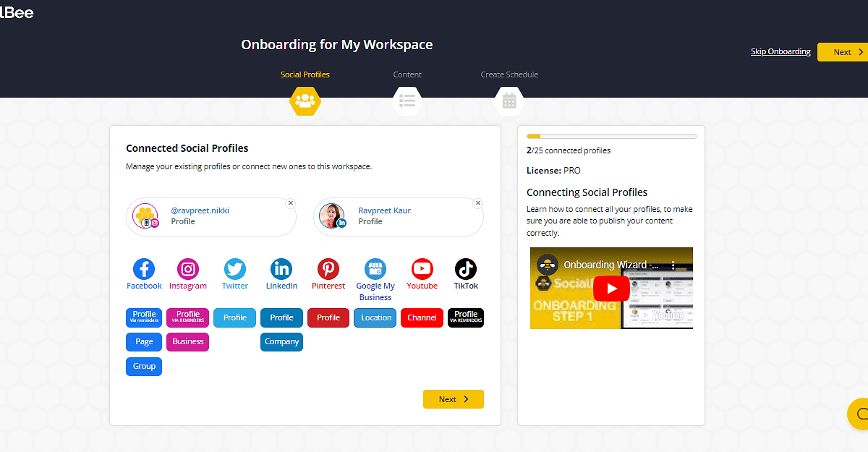Select the Pinterest network icon
Image resolution: width=868 pixels, height=452 pixels.
tap(328, 268)
